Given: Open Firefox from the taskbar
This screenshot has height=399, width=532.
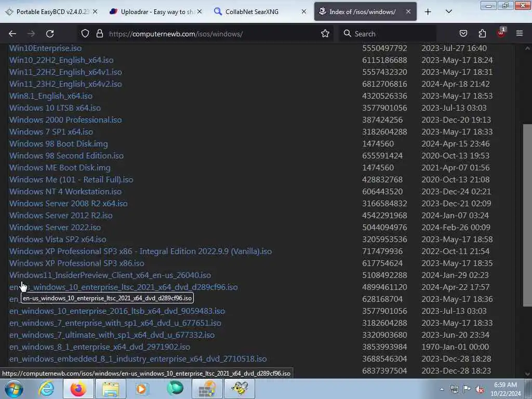Looking at the screenshot, I should (78, 389).
